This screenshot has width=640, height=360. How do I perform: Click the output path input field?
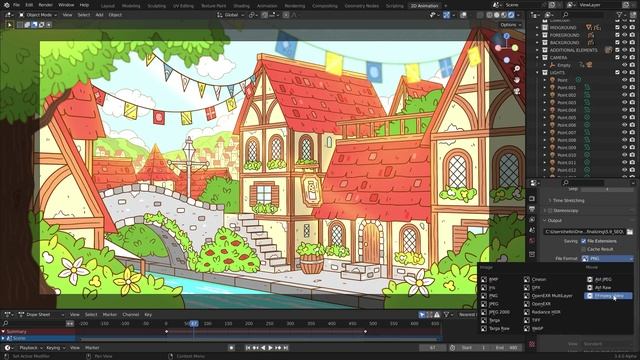coord(584,231)
